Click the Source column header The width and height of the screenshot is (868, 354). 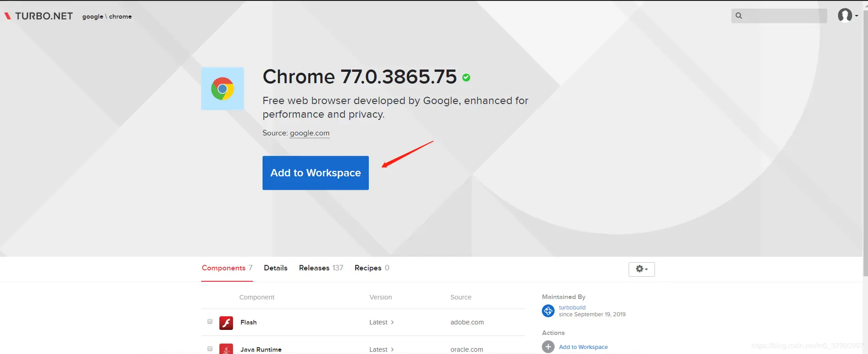(x=461, y=297)
